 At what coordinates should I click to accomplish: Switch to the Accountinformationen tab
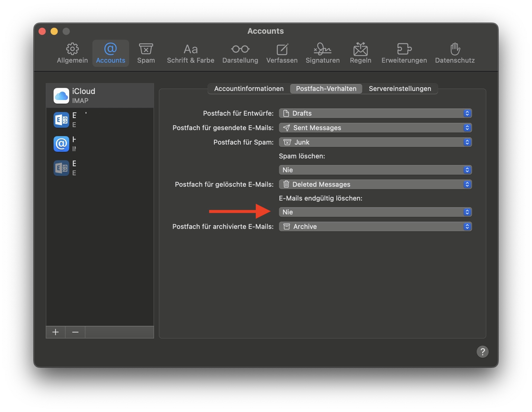click(x=249, y=89)
